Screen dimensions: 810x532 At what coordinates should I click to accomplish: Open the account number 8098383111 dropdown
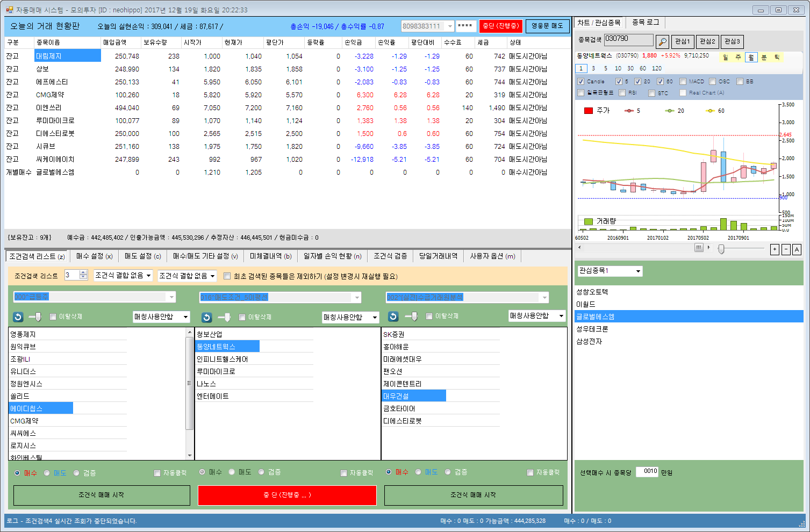tap(450, 26)
